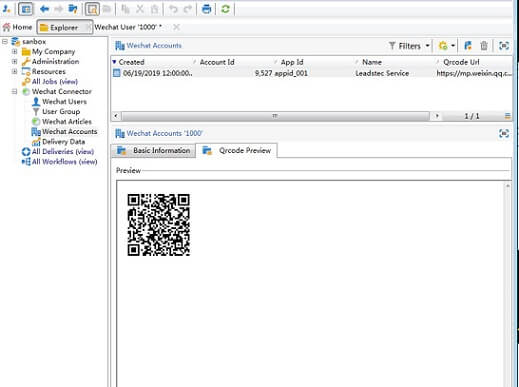Expand the Administration tree node

(x=14, y=61)
